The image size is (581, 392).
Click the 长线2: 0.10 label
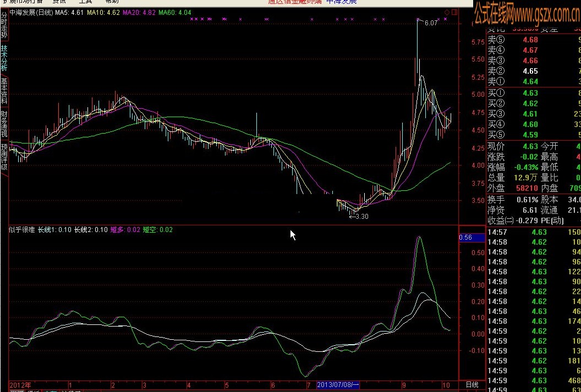[x=91, y=230]
